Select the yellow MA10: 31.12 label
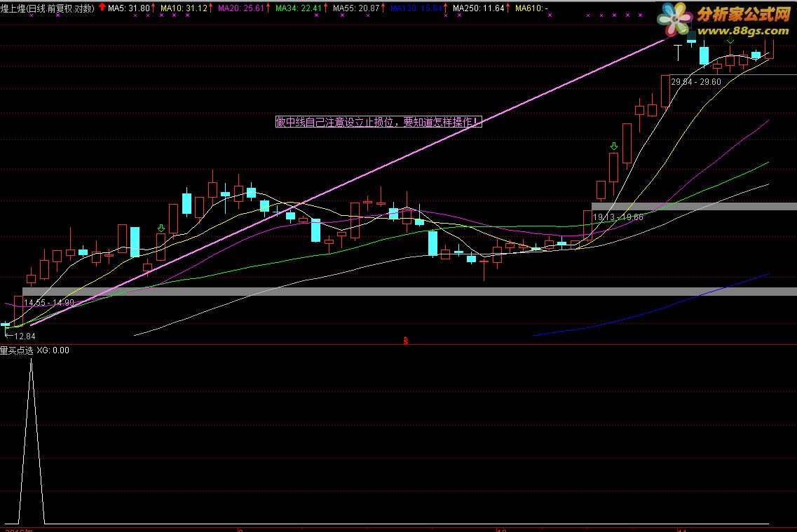This screenshot has width=797, height=532. 184,8
